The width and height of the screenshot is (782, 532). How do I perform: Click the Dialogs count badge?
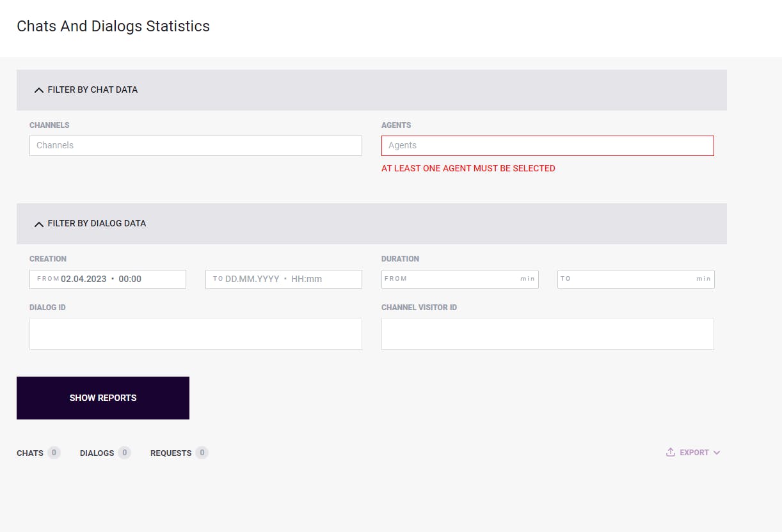[x=124, y=453]
